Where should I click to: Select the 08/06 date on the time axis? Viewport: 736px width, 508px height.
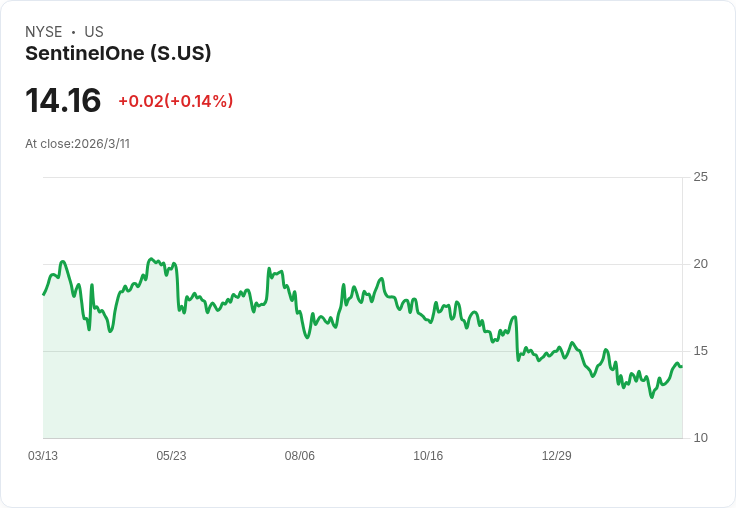[300, 456]
